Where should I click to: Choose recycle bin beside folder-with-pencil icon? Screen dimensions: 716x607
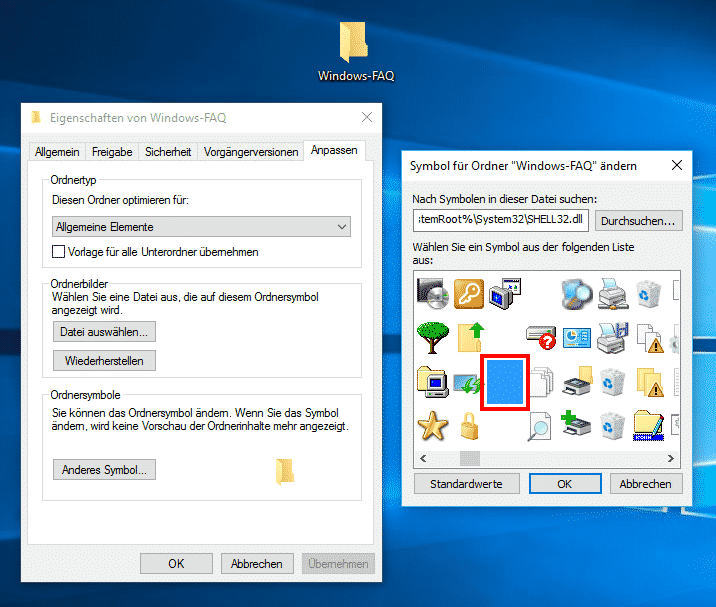[x=612, y=426]
